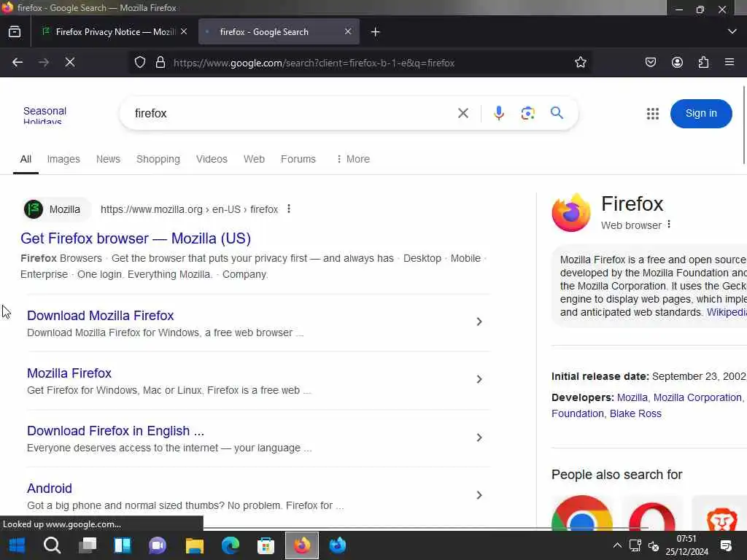
Task: Open tracking protection shield icon
Action: click(139, 63)
